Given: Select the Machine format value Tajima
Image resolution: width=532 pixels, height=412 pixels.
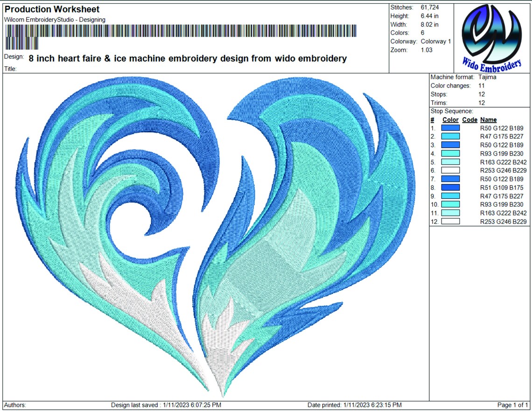Looking at the screenshot, I should [486, 77].
